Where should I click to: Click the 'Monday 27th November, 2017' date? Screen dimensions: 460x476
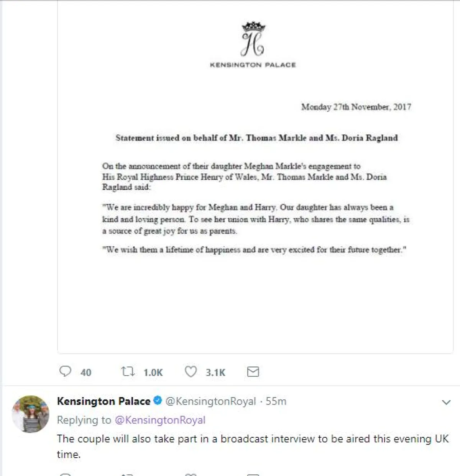(x=356, y=107)
